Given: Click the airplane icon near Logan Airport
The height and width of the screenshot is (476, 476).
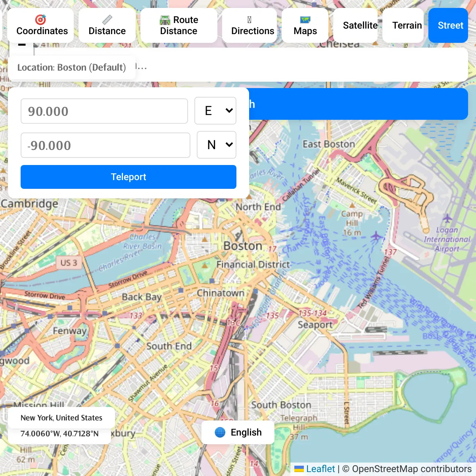Looking at the screenshot, I should point(447,218).
